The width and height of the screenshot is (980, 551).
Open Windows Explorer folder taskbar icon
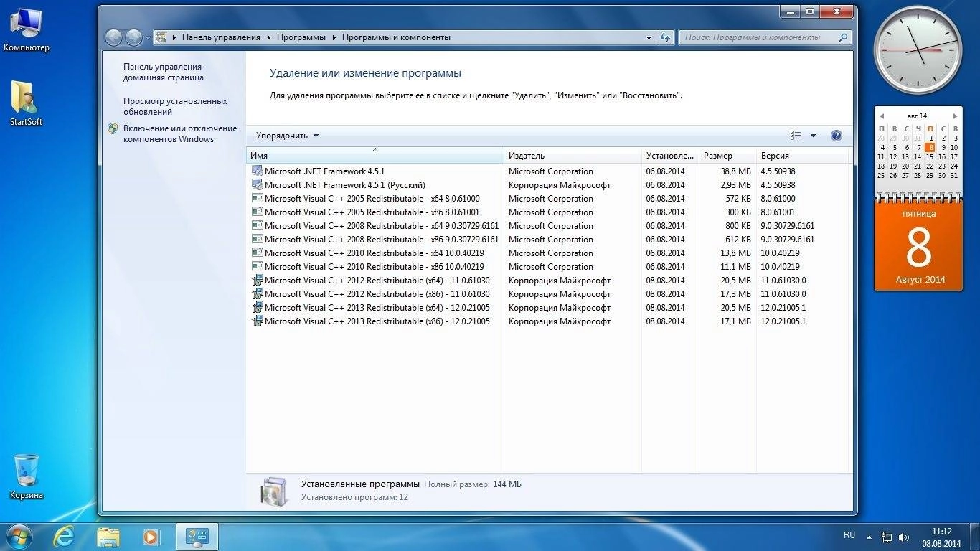[x=108, y=537]
